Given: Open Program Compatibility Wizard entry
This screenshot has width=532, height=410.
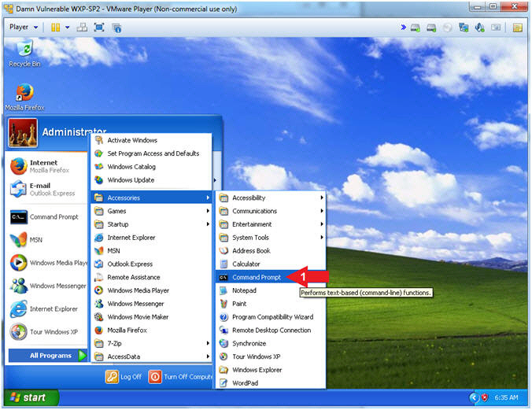Looking at the screenshot, I should 271,317.
